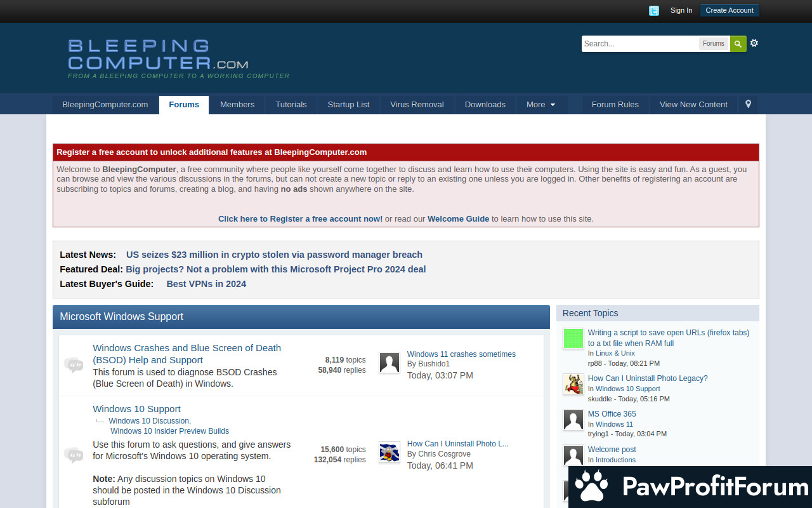812x508 pixels.
Task: Click forum status icon for Windows 10 Support
Action: coord(74,455)
